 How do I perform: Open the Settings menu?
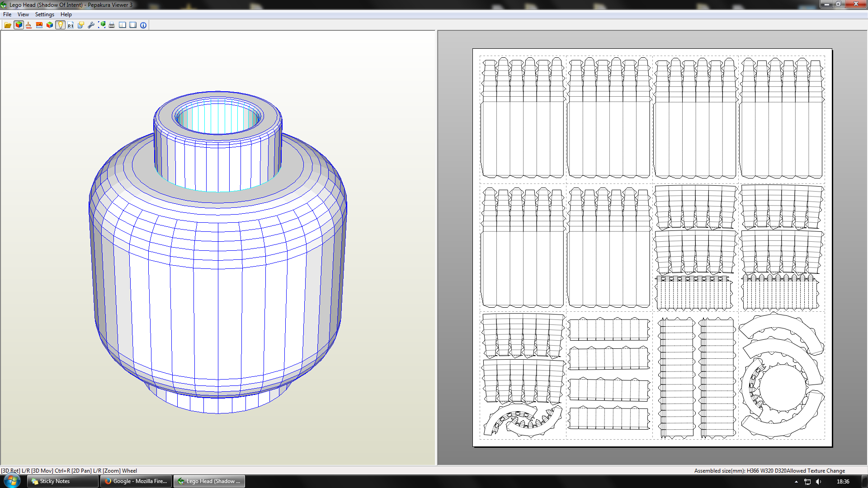point(45,14)
